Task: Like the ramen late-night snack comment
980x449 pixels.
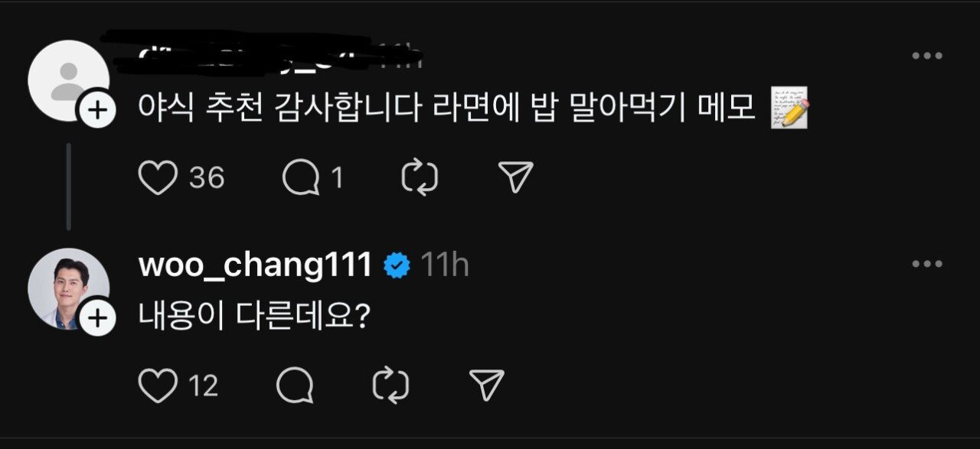Action: [158, 177]
